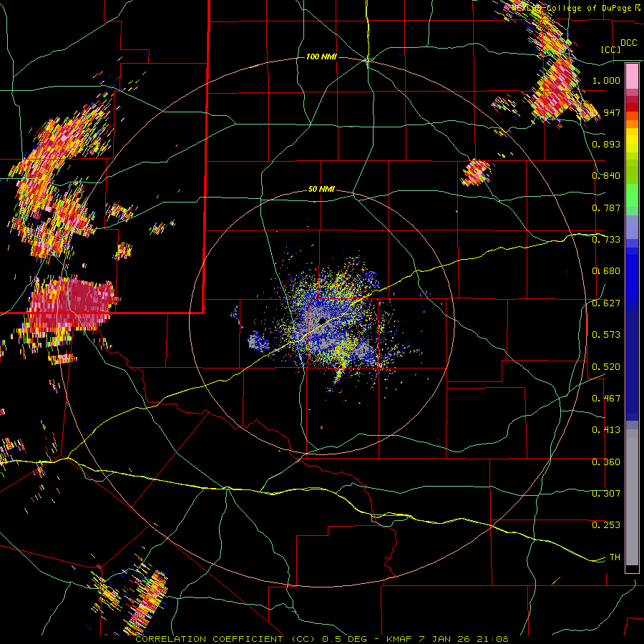This screenshot has height=644, width=644.
Task: Click the 0.360 scale value
Action: [x=606, y=462]
